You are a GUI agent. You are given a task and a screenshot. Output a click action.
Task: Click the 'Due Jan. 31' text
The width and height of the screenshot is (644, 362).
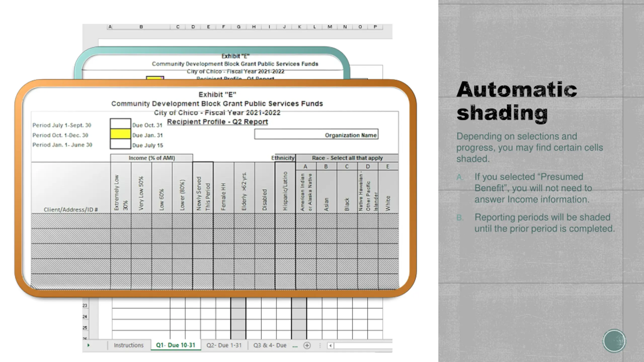(148, 135)
